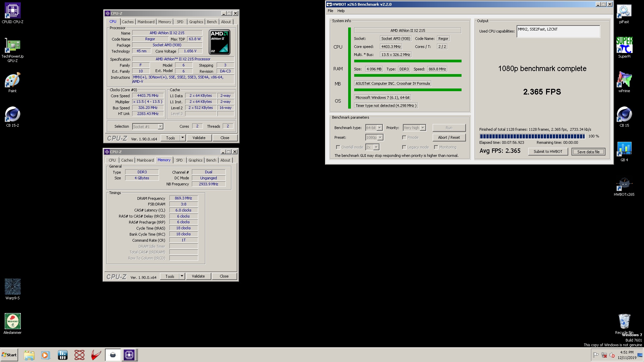
Task: Switch to the HWBOT x265 taskbar button
Action: [113, 355]
